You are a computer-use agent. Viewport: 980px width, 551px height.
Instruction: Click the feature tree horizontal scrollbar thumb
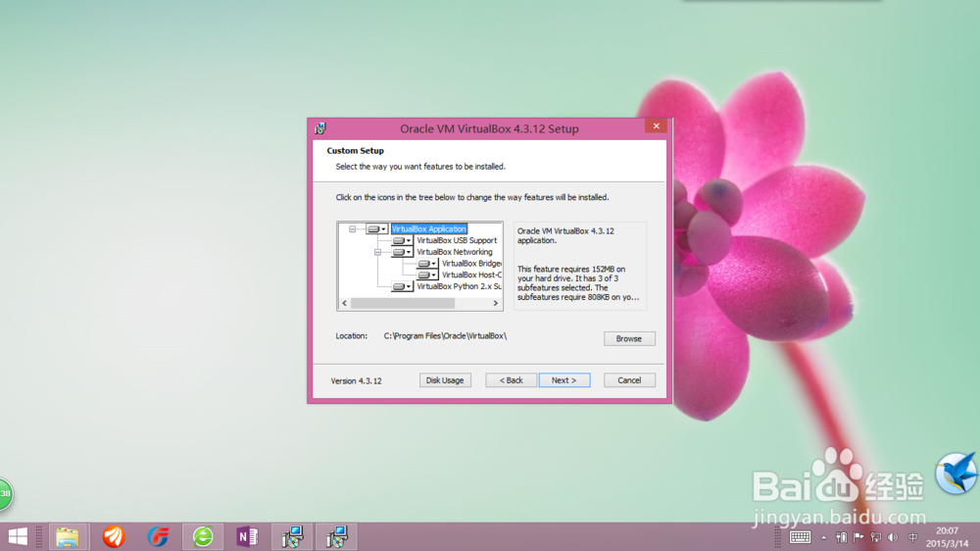[403, 303]
